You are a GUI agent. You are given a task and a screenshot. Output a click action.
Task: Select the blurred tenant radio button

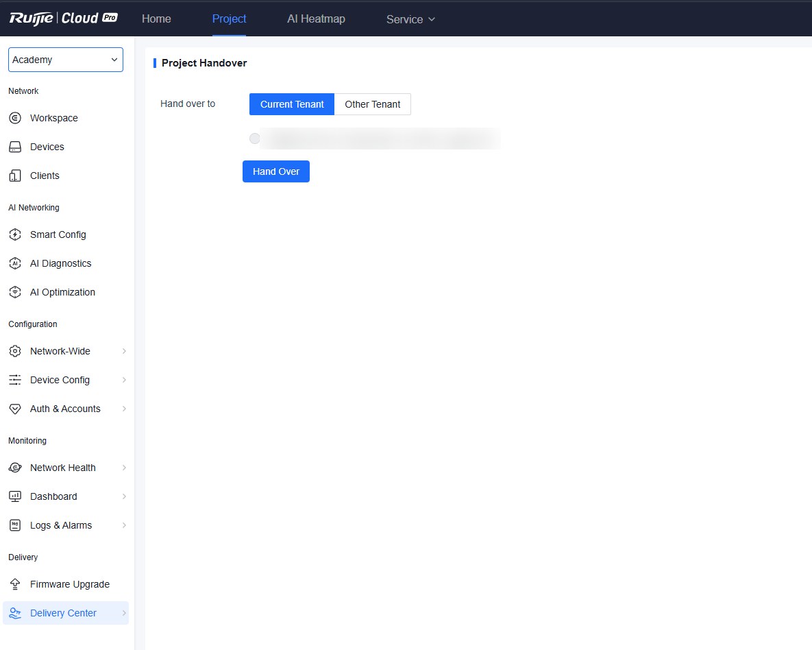pyautogui.click(x=254, y=139)
